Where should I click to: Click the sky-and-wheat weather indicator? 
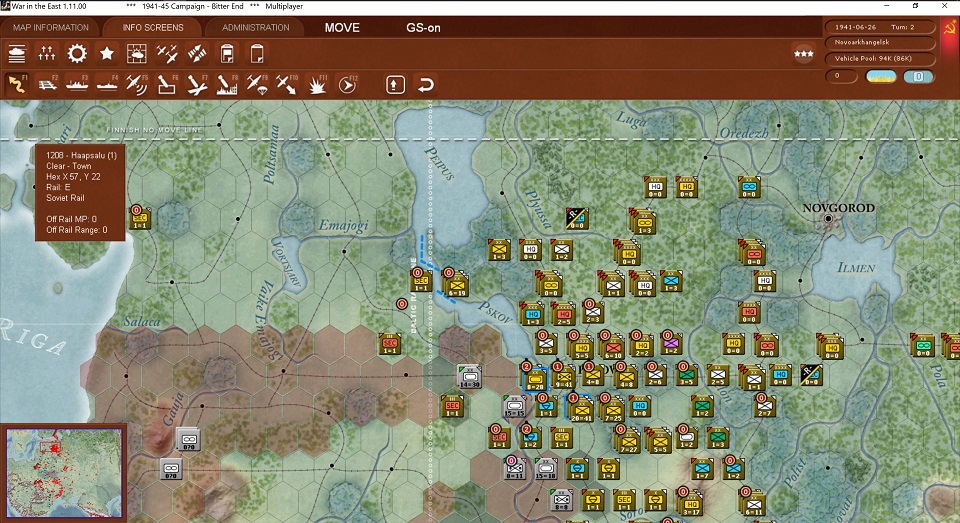(x=881, y=77)
